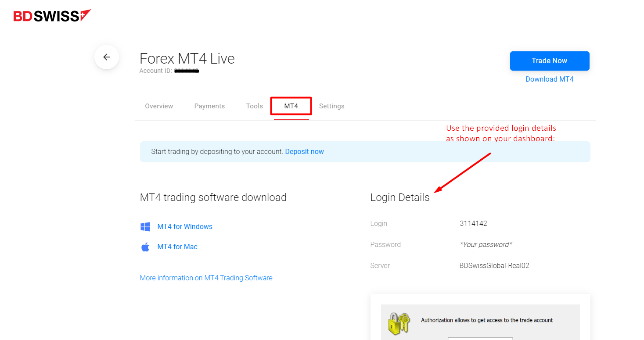Click the Login field label
Image resolution: width=644 pixels, height=340 pixels.
pyautogui.click(x=379, y=224)
